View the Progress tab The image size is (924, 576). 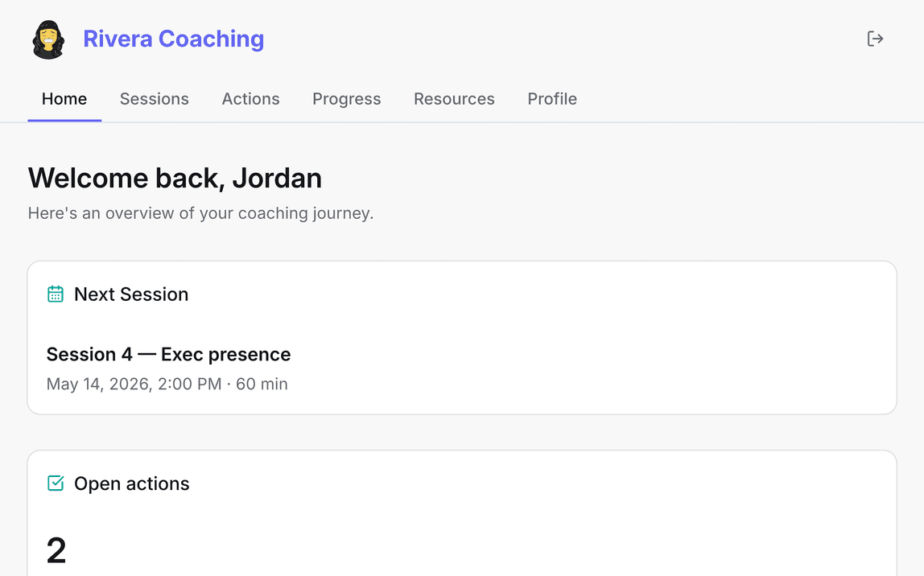pos(346,99)
